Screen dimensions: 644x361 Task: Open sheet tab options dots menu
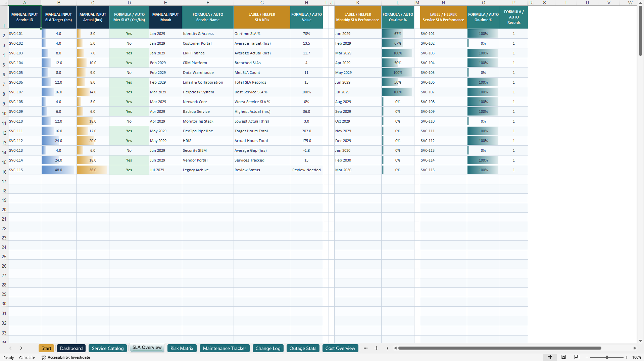pos(387,348)
